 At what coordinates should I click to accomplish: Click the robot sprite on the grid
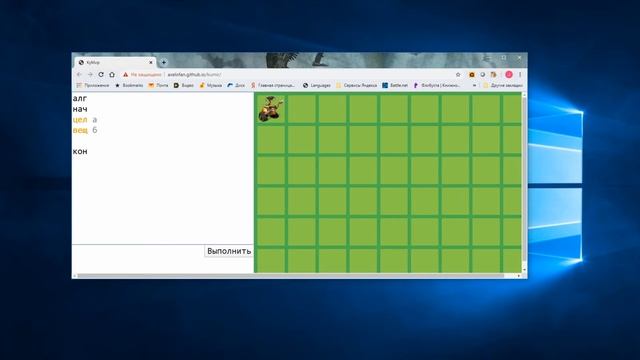(270, 109)
